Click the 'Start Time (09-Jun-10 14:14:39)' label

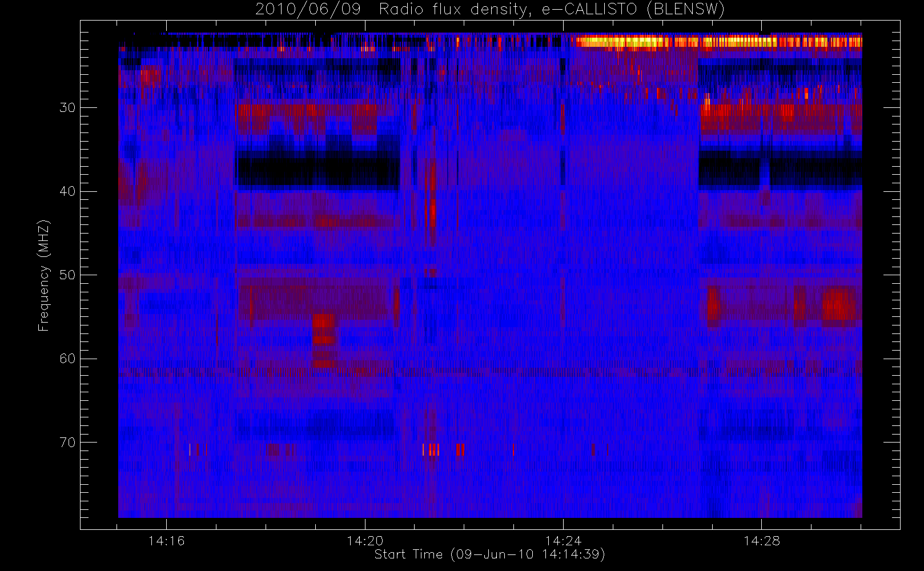point(489,554)
